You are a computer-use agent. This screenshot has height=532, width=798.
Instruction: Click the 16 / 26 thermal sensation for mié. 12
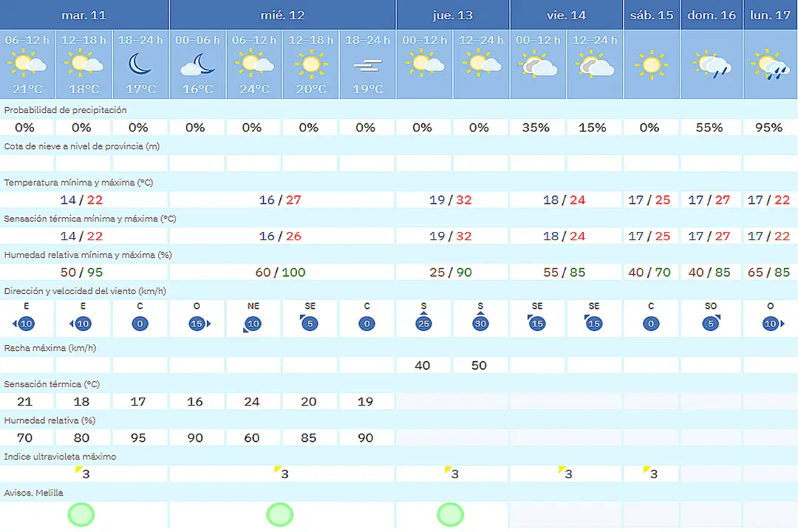point(280,236)
